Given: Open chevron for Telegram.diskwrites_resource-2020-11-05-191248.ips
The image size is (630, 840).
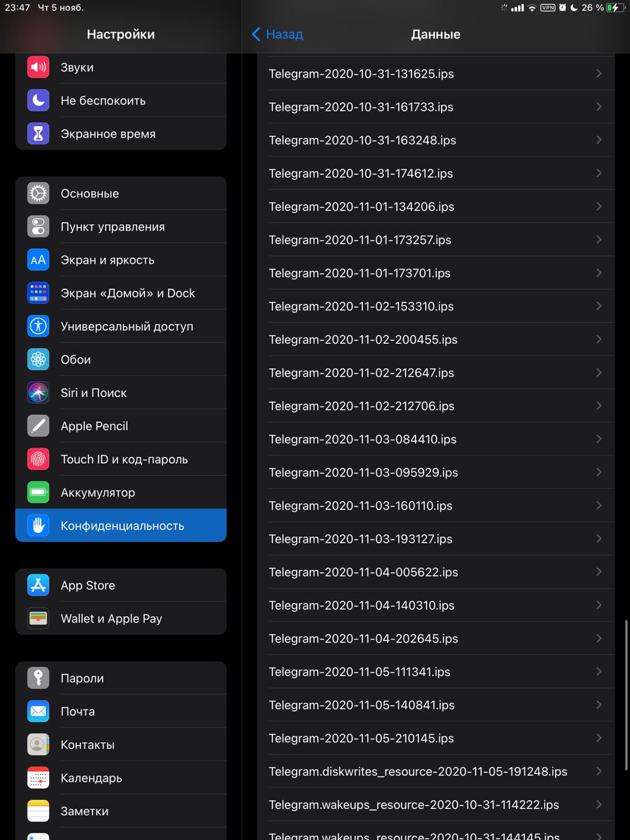Looking at the screenshot, I should 598,771.
